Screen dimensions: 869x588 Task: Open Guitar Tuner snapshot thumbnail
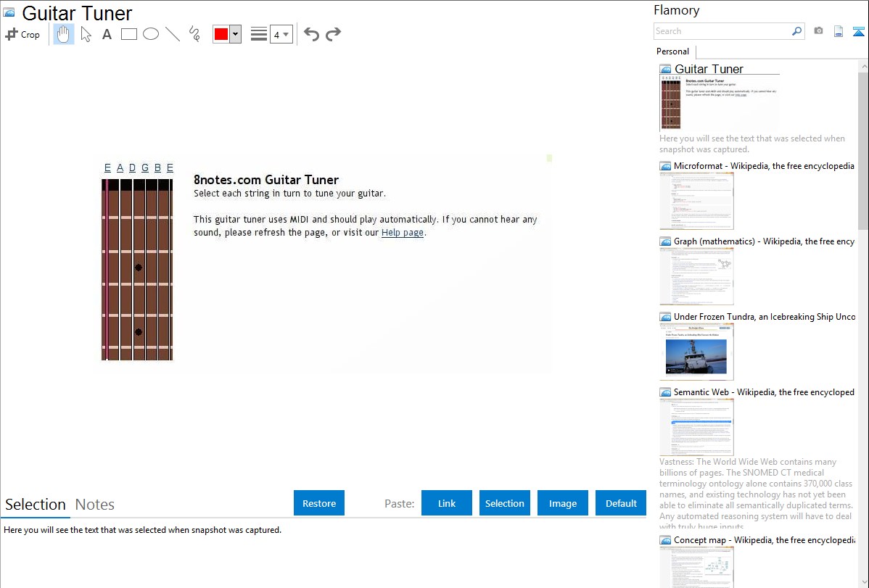coord(719,102)
